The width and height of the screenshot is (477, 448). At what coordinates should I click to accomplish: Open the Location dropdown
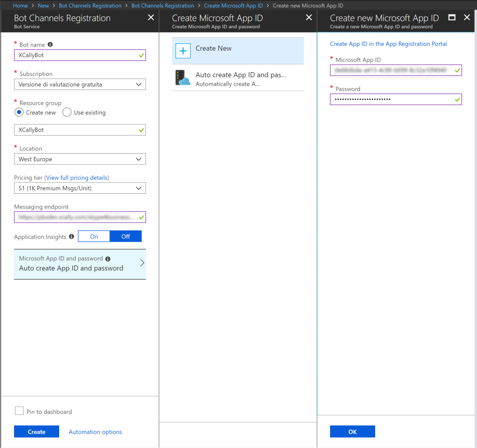click(80, 159)
